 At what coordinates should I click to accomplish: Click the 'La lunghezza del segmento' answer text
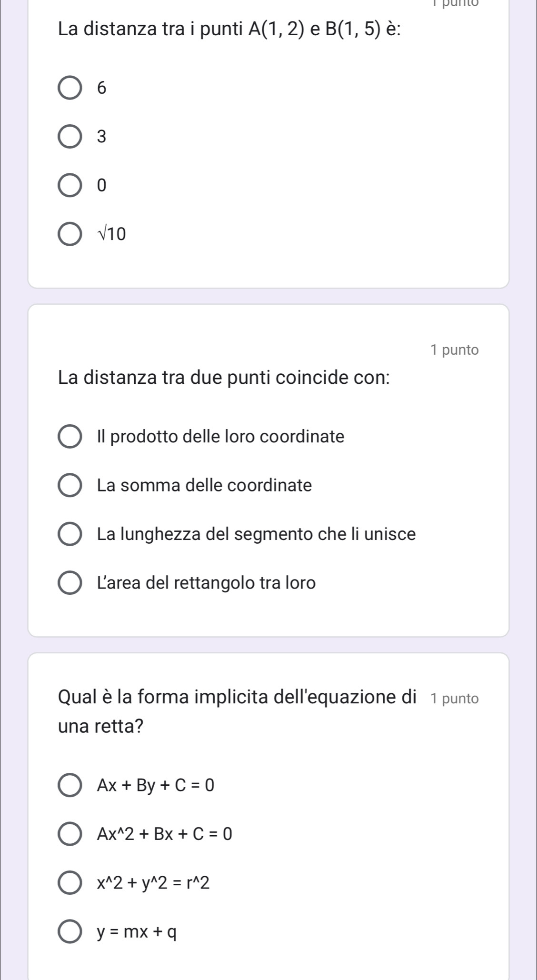pyautogui.click(x=256, y=534)
